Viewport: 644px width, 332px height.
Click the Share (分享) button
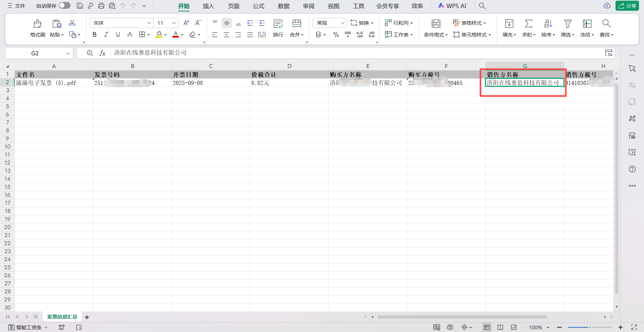[x=627, y=6]
